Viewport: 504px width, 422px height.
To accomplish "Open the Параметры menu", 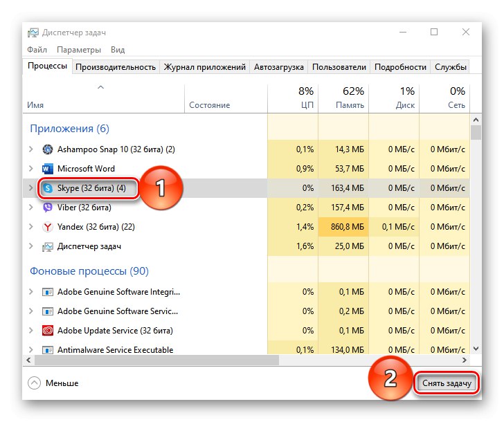I will tap(79, 50).
